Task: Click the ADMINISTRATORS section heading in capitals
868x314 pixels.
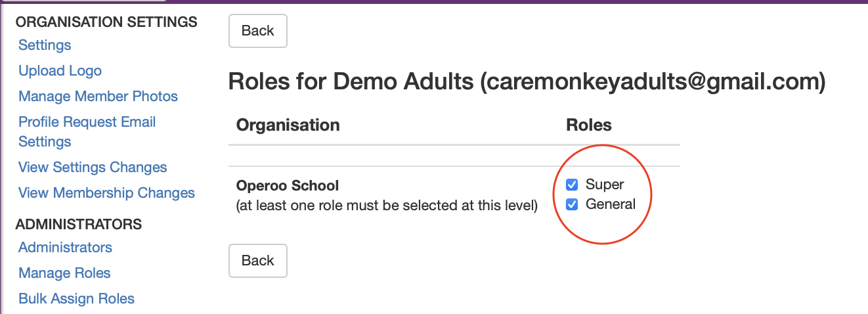Action: [x=78, y=225]
